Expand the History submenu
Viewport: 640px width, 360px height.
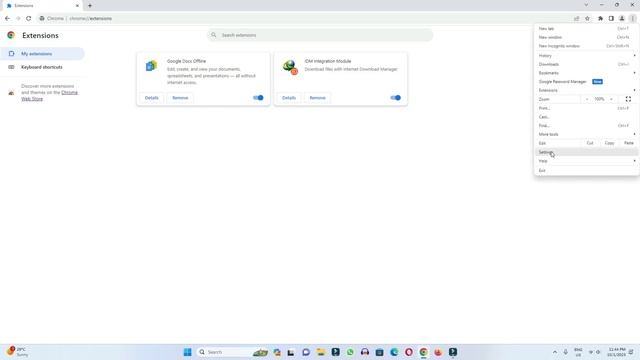click(587, 56)
